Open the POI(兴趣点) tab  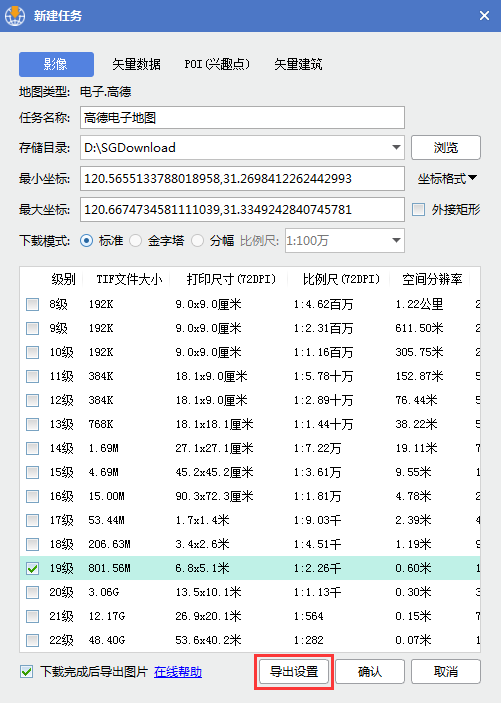[x=217, y=64]
